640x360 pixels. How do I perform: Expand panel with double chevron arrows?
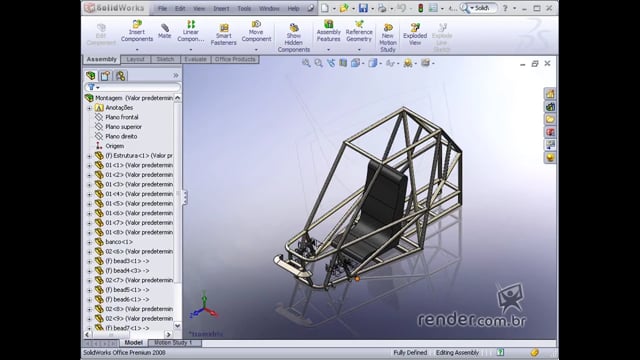tap(176, 76)
